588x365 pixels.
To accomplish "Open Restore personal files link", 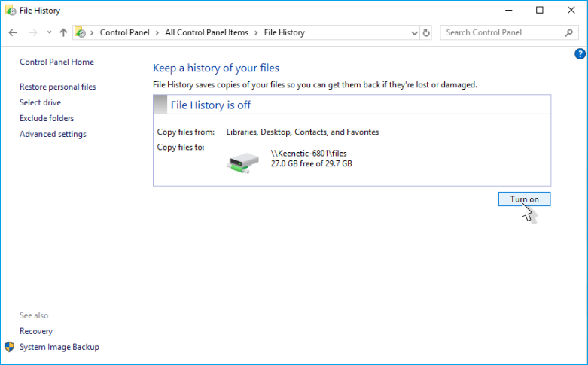I will click(x=57, y=87).
